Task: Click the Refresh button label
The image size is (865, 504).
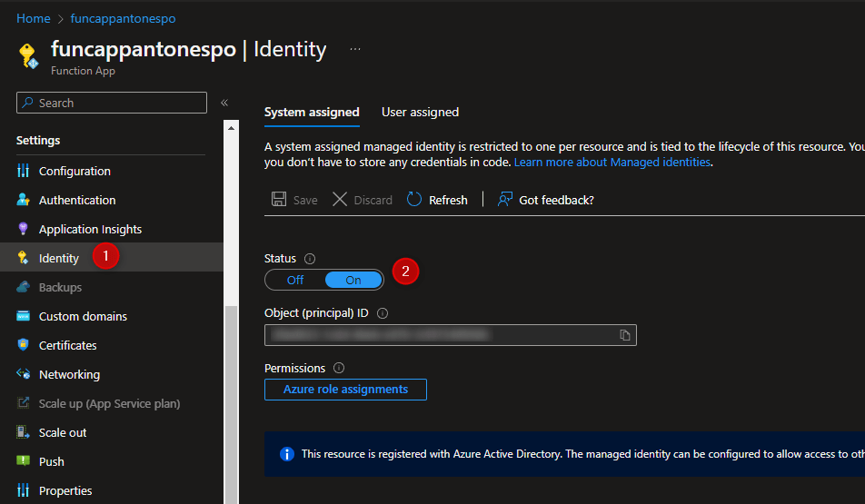Action: pos(448,200)
